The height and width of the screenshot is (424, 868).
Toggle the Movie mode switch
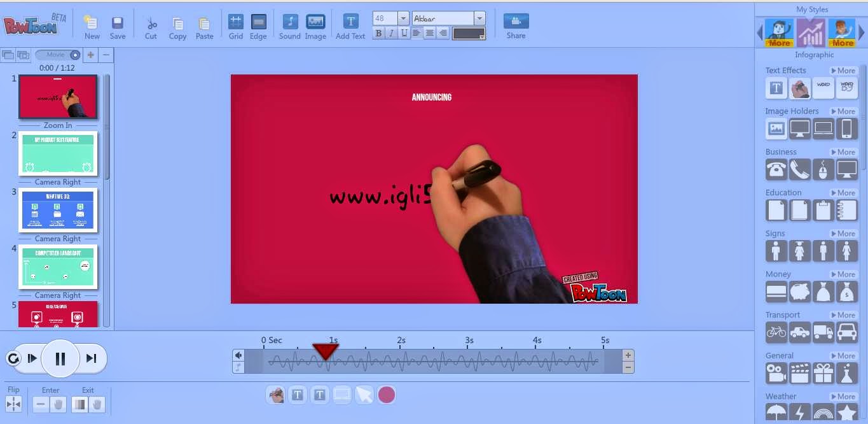(x=59, y=55)
